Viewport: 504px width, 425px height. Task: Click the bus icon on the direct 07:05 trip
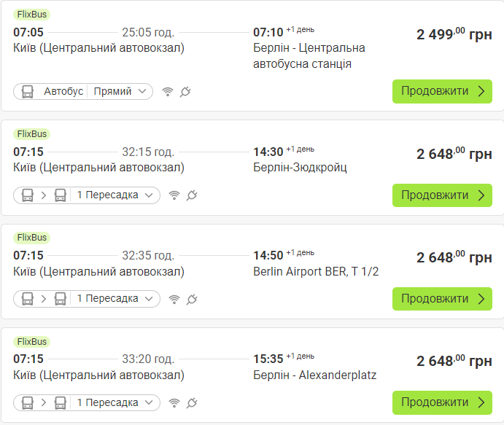(x=28, y=92)
